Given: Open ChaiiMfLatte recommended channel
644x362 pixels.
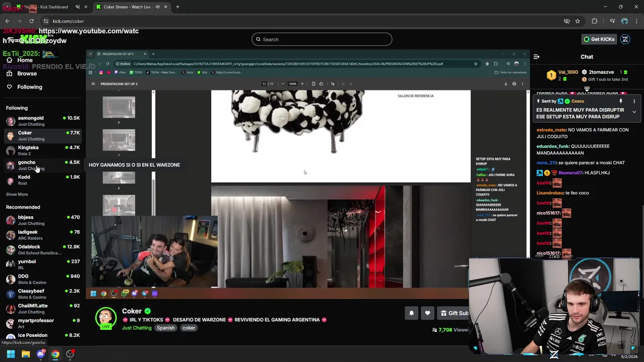Looking at the screenshot, I should pos(43,308).
